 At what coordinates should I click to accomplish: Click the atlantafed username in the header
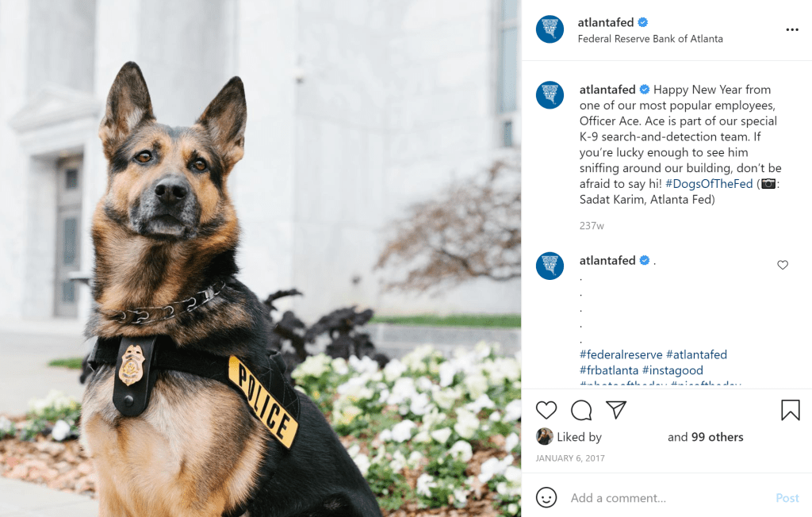coord(606,22)
